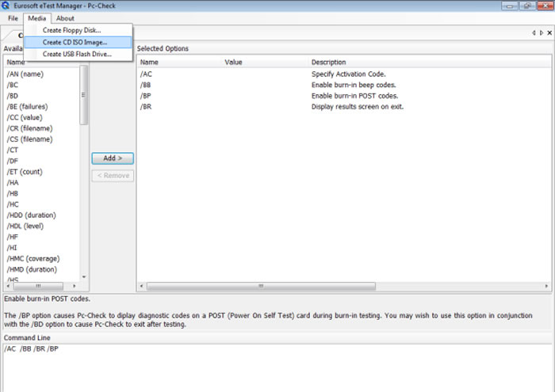Click the selected options horizontal scrollbar thumb
This screenshot has width=555, height=392.
[x=261, y=286]
